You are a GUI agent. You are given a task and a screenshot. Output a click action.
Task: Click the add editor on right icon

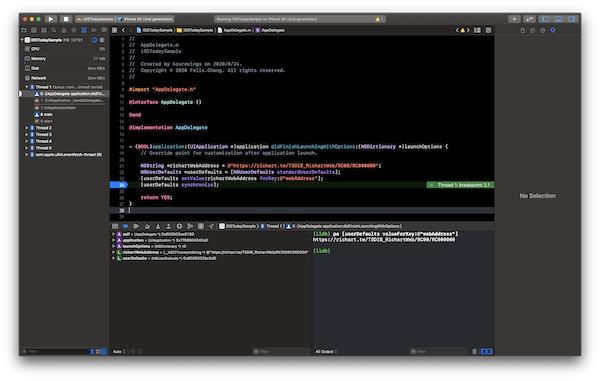click(x=488, y=30)
